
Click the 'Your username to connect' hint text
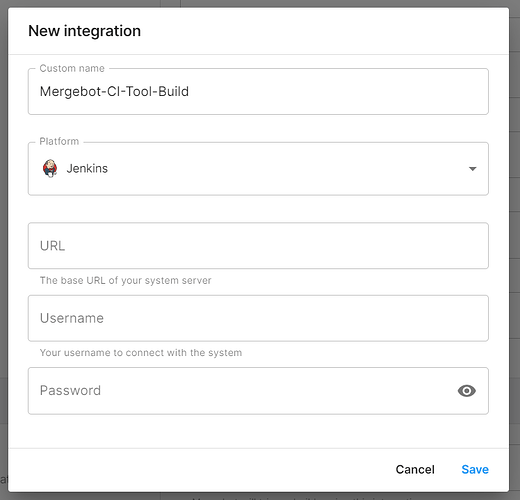(141, 353)
